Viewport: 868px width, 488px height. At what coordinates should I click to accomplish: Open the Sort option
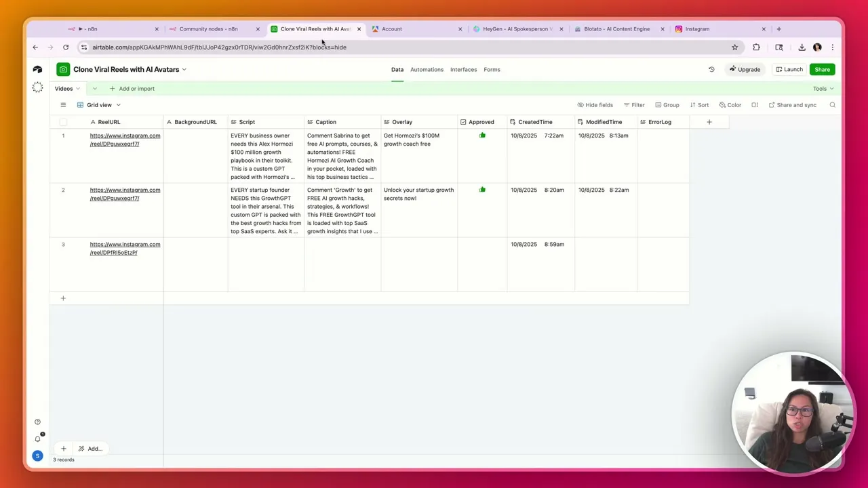(x=699, y=105)
